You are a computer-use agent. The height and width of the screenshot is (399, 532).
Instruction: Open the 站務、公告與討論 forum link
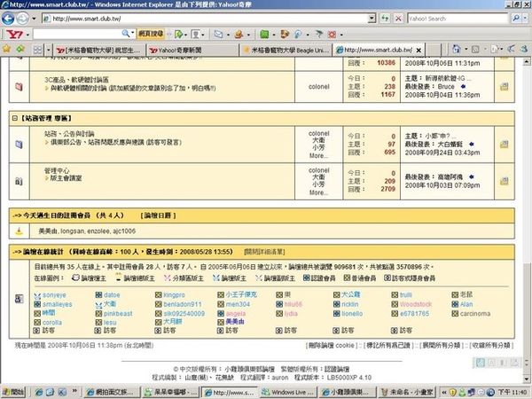(x=69, y=134)
